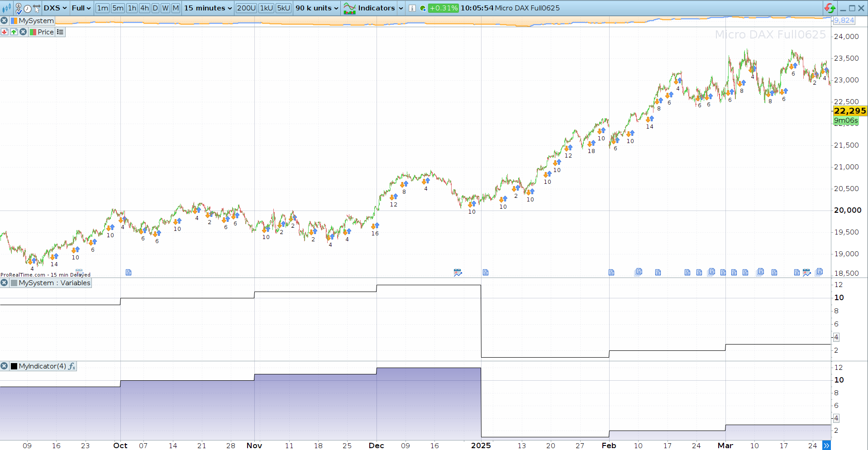Click the MyIndicator black color swatch
This screenshot has width=868, height=450.
tap(14, 366)
